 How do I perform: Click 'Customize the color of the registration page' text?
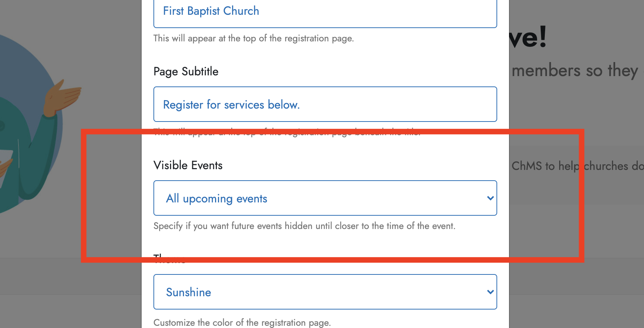pyautogui.click(x=242, y=322)
